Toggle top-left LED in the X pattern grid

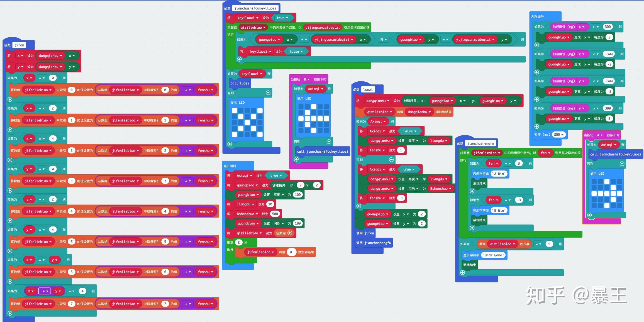[x=234, y=111]
